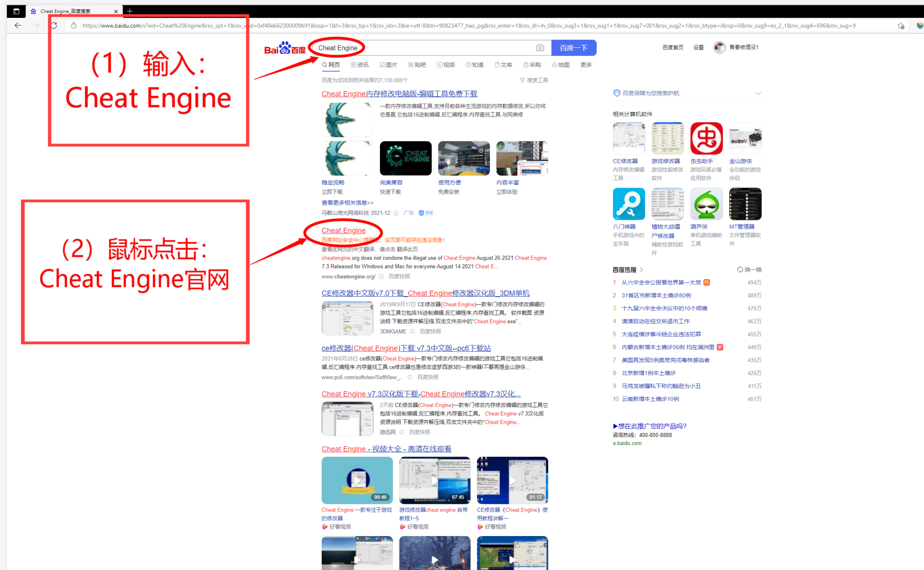This screenshot has width=924, height=570.
Task: Open the 搜索工具 filter dropdown
Action: 534,80
